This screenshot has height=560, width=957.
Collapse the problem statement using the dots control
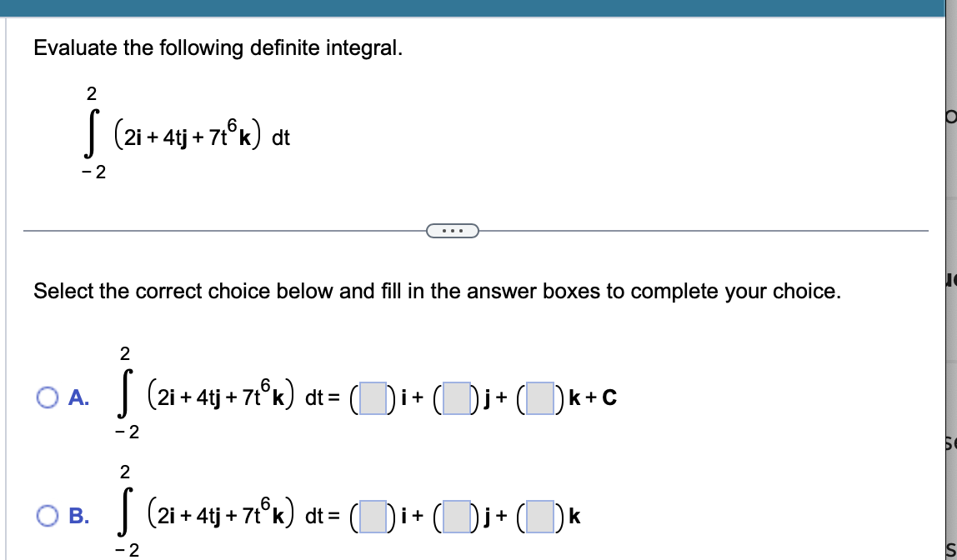coord(453,231)
